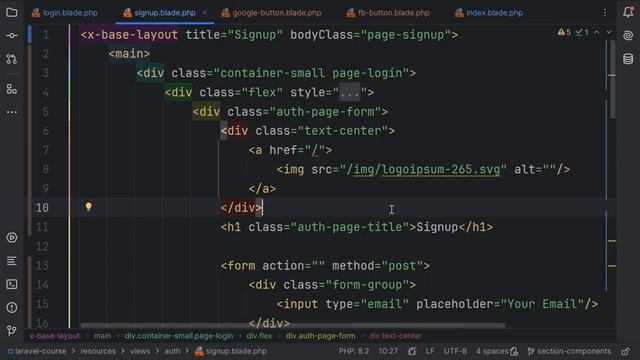Click resources in navigation bar
Image resolution: width=640 pixels, height=360 pixels.
click(x=98, y=351)
